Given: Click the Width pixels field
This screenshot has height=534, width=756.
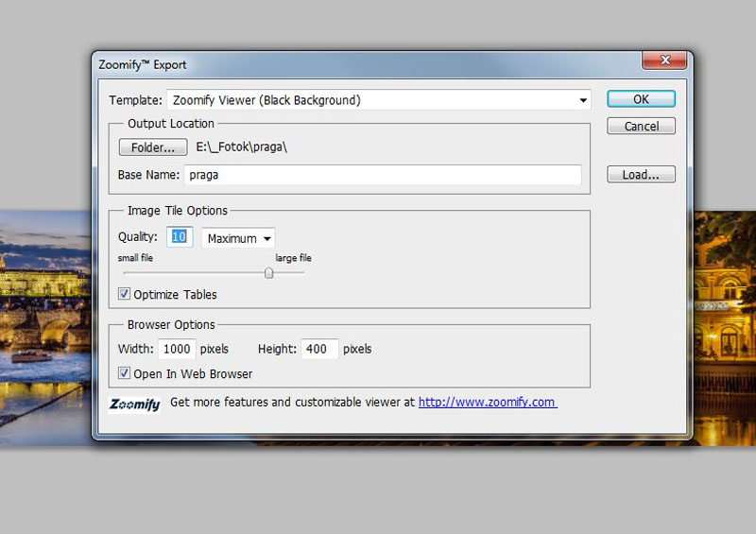Looking at the screenshot, I should (x=177, y=349).
